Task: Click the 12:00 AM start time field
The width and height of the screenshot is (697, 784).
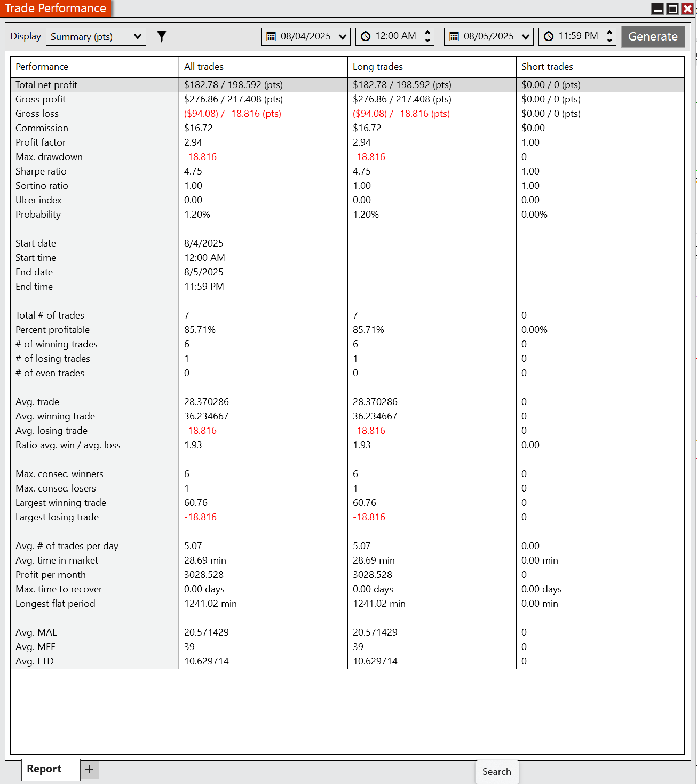Action: [x=395, y=36]
